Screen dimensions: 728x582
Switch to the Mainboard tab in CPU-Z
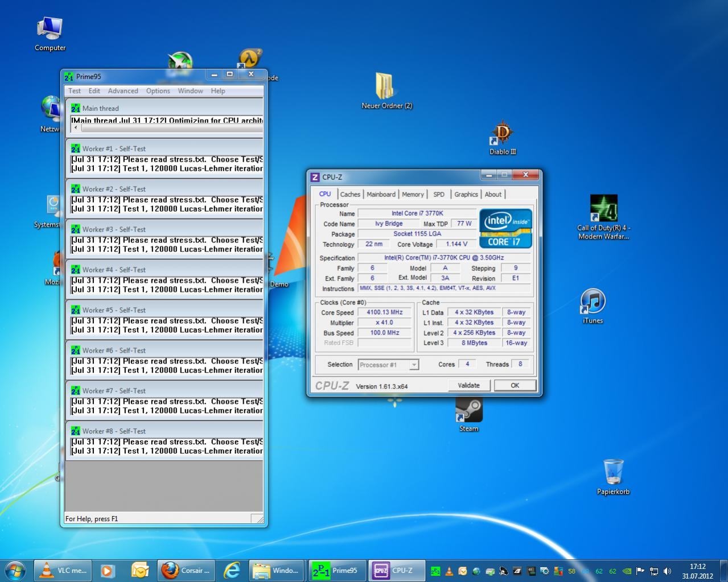coord(381,195)
